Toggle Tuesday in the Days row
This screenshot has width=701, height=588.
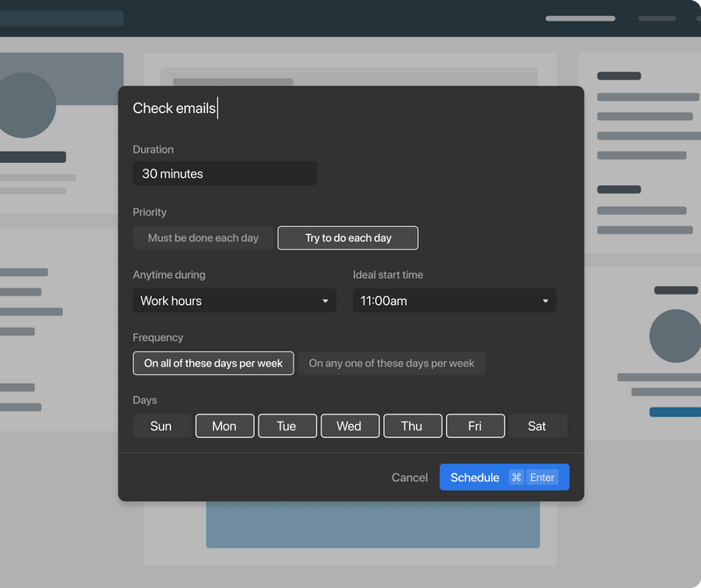(287, 426)
